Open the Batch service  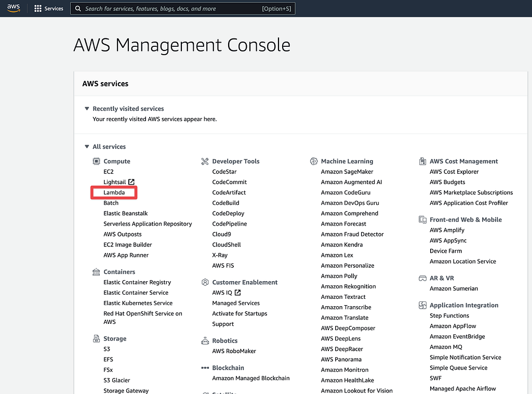(111, 203)
